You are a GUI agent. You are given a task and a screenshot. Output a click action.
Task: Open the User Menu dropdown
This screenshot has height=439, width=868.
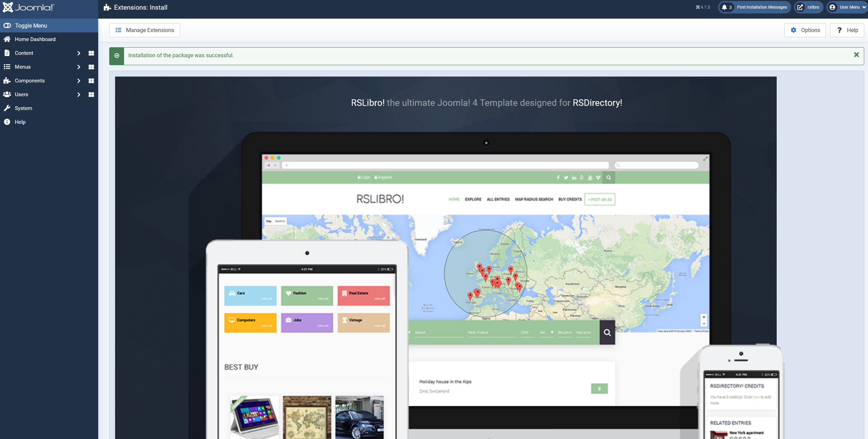tap(847, 7)
